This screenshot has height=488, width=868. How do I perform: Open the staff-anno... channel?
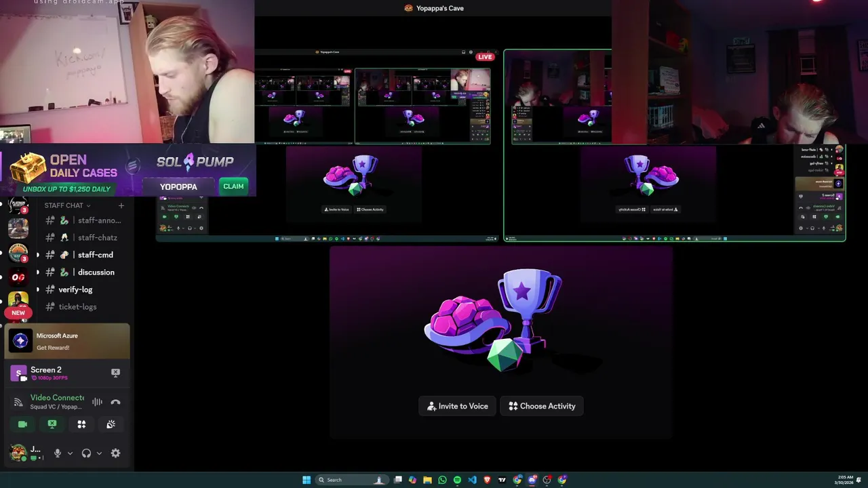click(83, 220)
